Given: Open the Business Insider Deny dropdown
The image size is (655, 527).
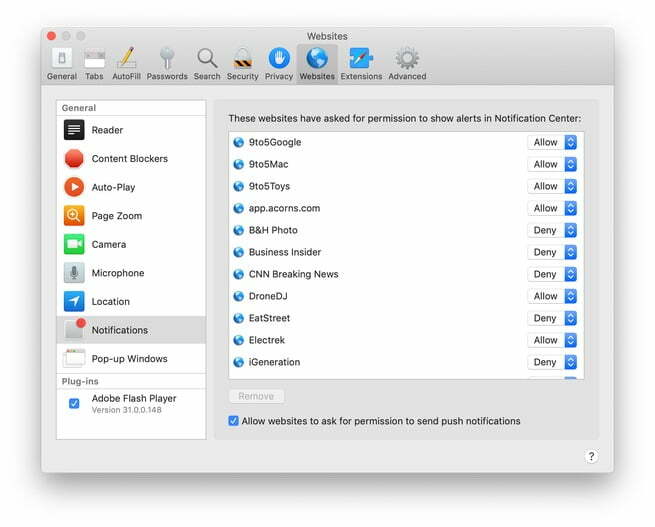Looking at the screenshot, I should point(552,252).
